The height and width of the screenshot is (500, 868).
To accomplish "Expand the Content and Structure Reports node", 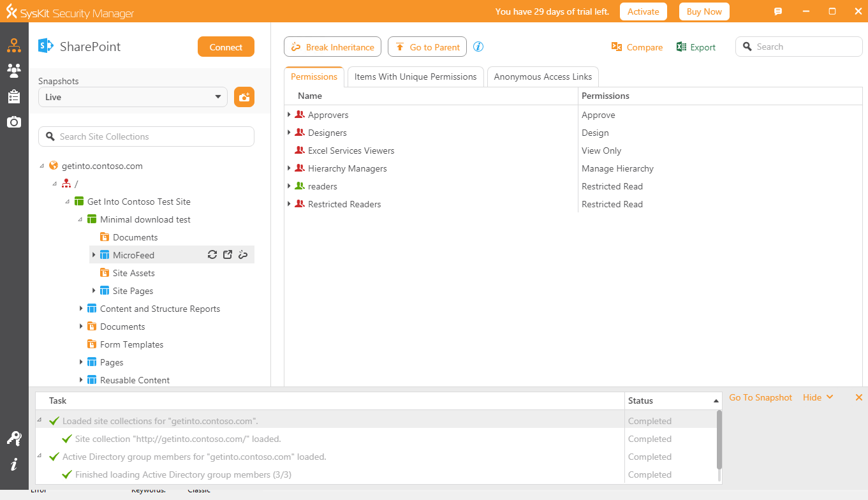I will 81,309.
